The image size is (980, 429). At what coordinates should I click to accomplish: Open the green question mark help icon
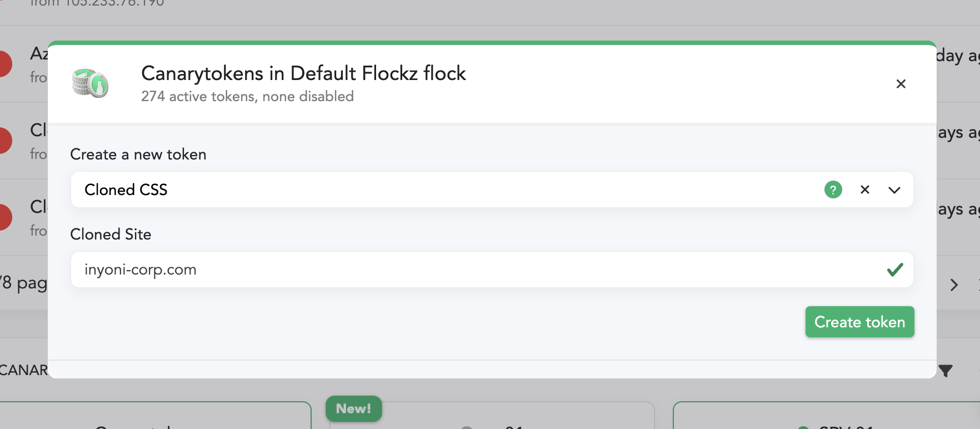click(833, 190)
